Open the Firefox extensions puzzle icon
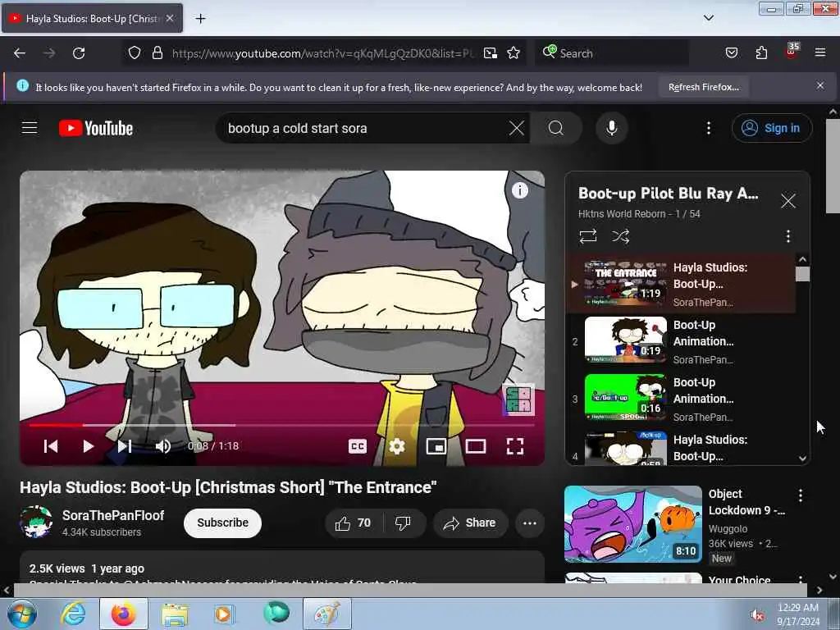Screen dimensions: 840x630 [x=761, y=53]
